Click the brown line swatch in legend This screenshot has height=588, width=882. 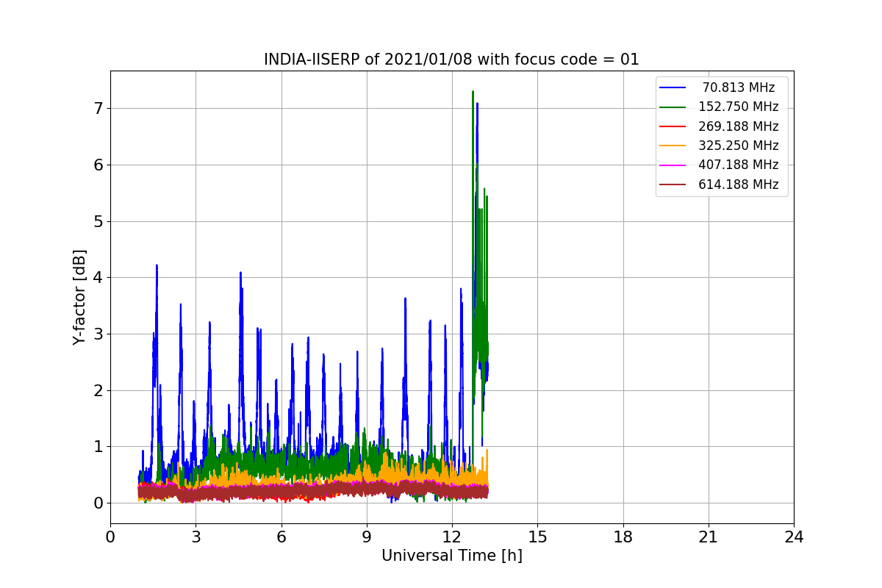673,185
